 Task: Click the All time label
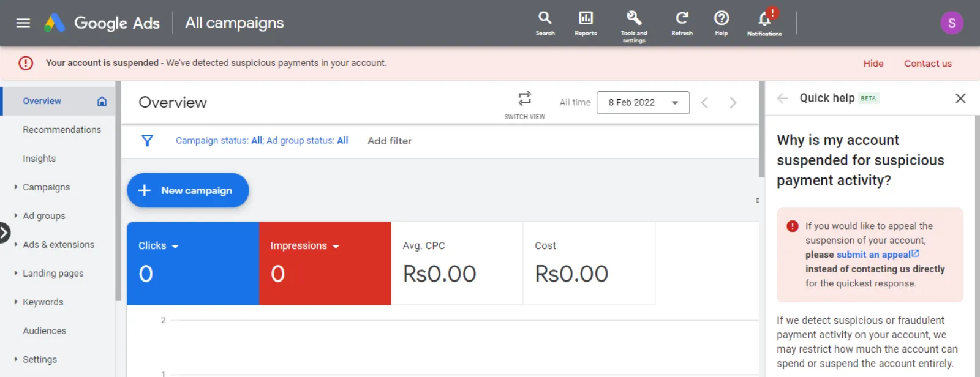(575, 103)
